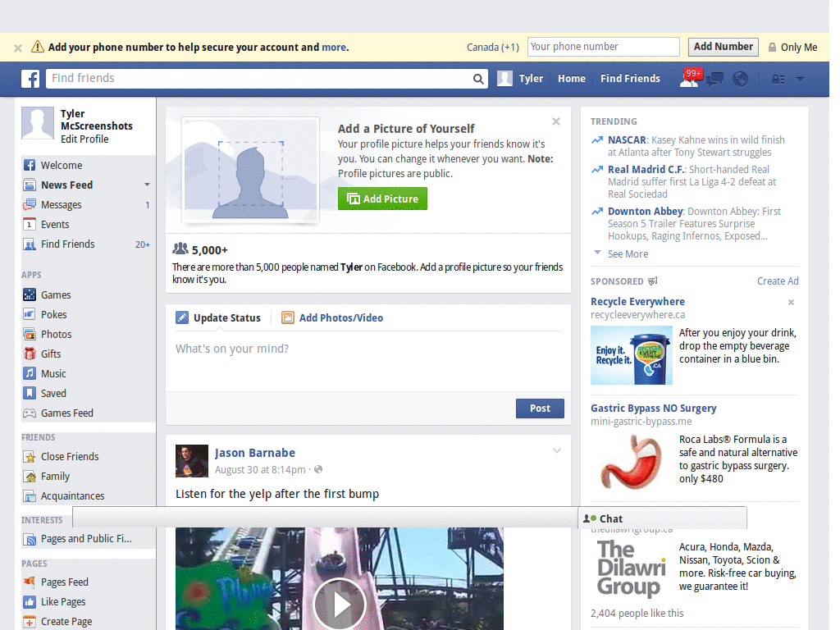The height and width of the screenshot is (630, 840).
Task: Select the Update Status tab
Action: pyautogui.click(x=218, y=318)
